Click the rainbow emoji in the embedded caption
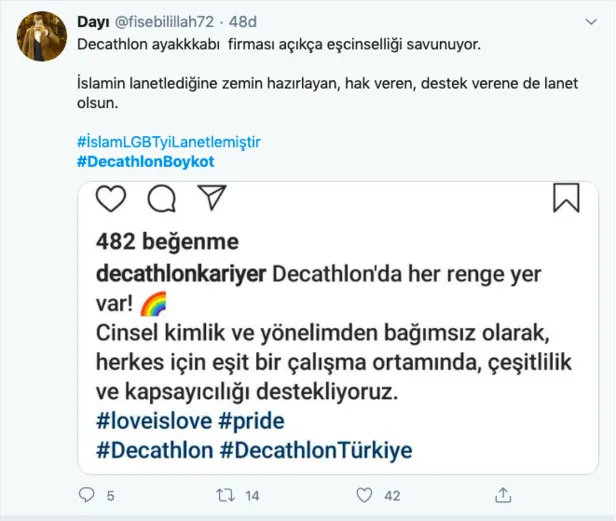 [153, 303]
